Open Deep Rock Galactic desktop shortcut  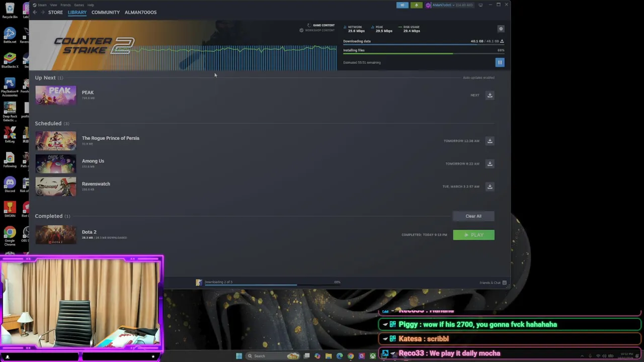point(10,112)
